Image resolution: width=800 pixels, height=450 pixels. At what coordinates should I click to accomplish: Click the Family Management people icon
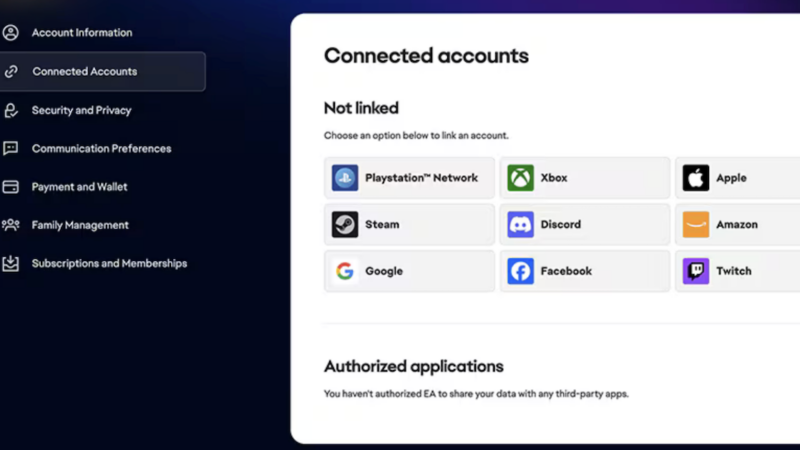click(x=10, y=225)
